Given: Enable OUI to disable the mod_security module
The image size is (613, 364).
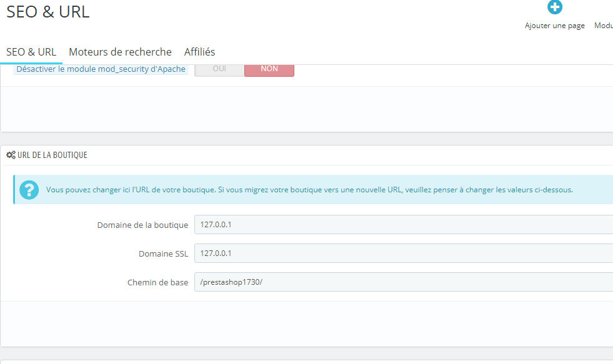Looking at the screenshot, I should [x=219, y=69].
